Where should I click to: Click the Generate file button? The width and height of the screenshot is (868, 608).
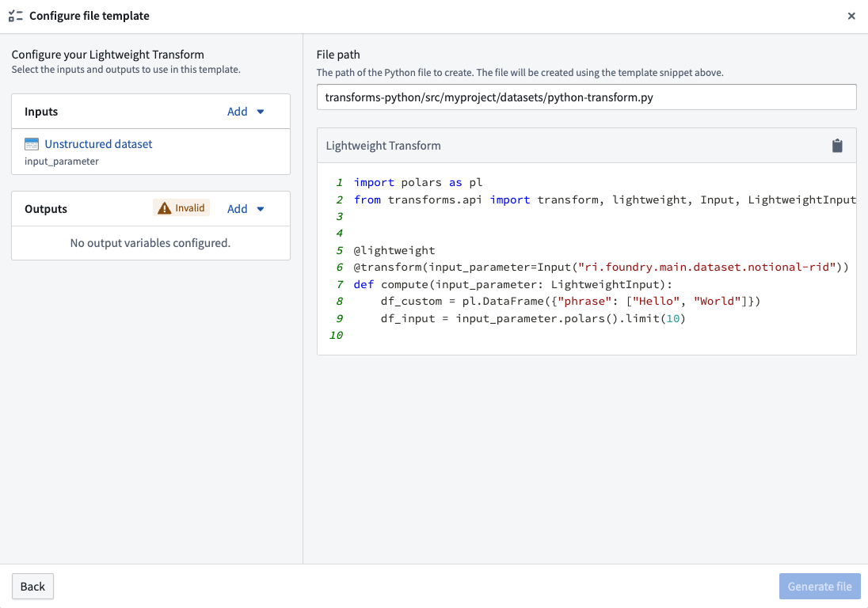[820, 587]
